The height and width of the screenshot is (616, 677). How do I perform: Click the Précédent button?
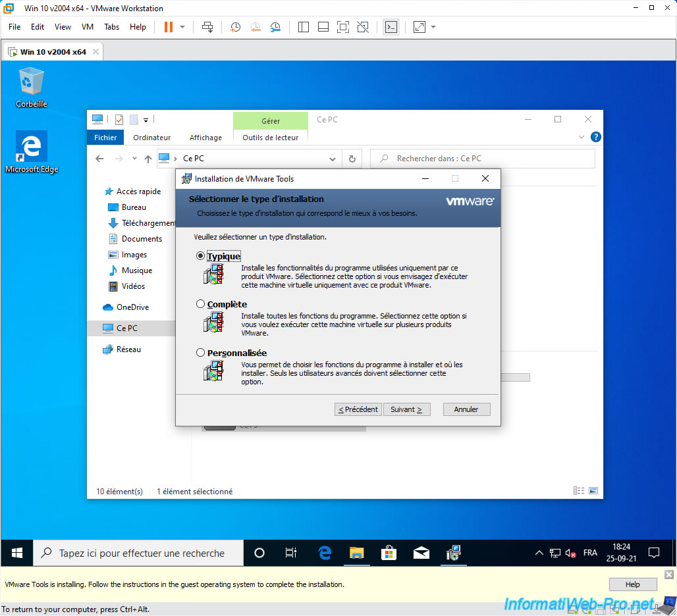[358, 409]
